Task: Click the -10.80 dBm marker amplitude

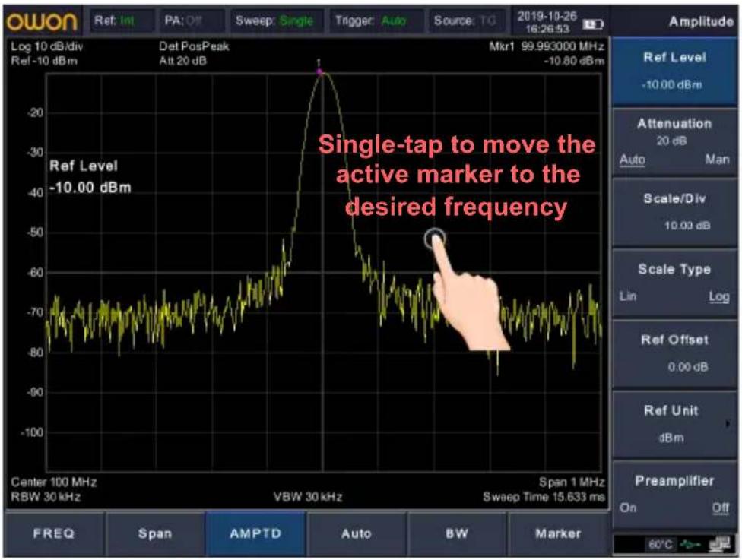Action: coord(574,61)
